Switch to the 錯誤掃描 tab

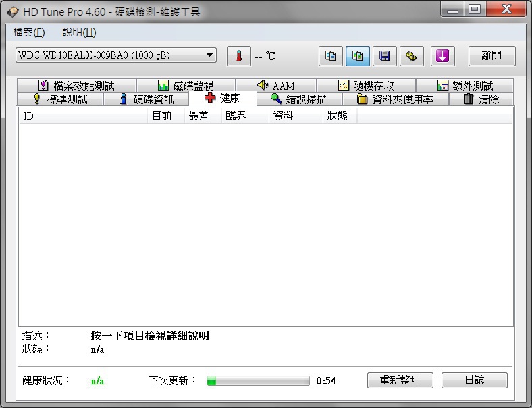click(299, 99)
